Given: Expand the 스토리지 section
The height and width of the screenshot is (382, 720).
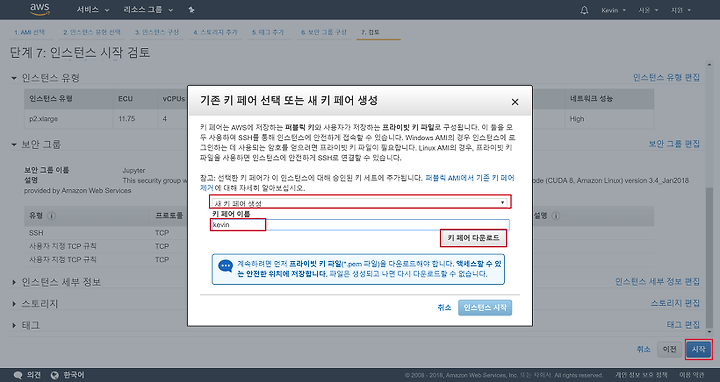Looking at the screenshot, I should pyautogui.click(x=14, y=304).
